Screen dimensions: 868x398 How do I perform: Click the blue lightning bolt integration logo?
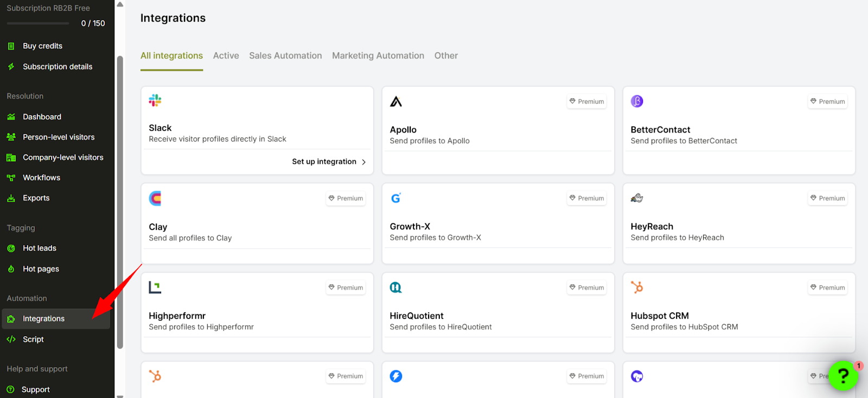(396, 376)
